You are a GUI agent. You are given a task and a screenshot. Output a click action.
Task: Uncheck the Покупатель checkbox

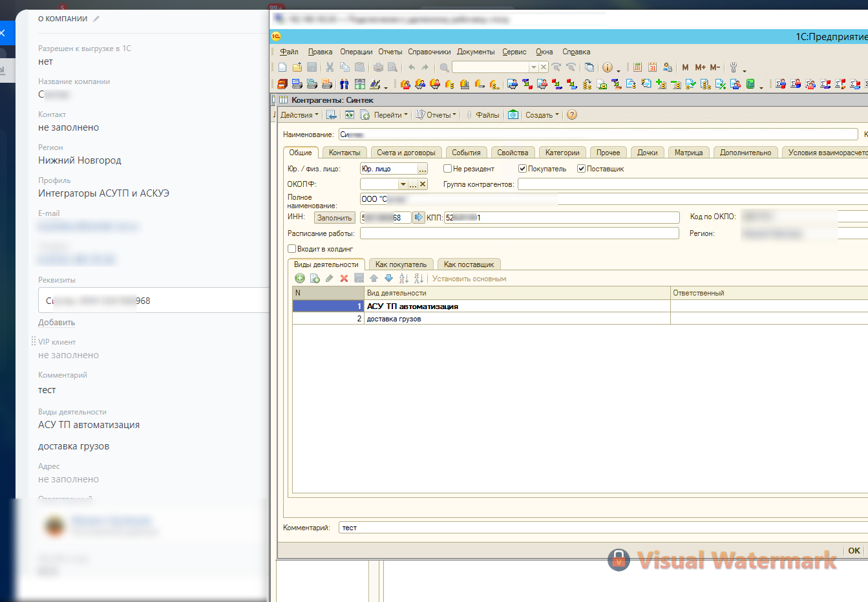point(522,169)
